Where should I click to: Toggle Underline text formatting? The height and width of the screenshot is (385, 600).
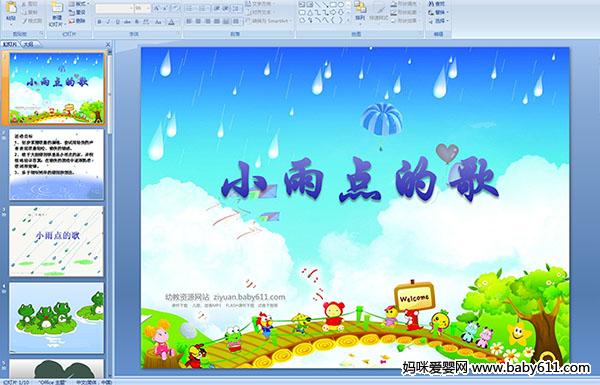[117, 22]
